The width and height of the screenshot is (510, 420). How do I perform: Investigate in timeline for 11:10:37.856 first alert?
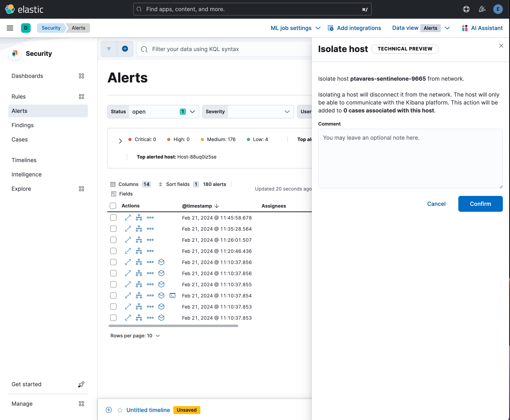click(161, 262)
